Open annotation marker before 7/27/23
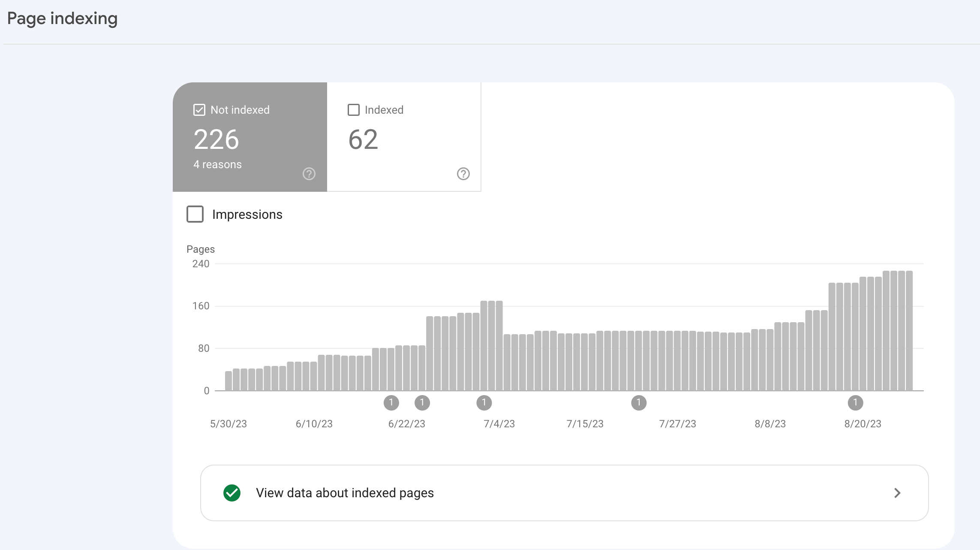The height and width of the screenshot is (550, 980). click(639, 403)
